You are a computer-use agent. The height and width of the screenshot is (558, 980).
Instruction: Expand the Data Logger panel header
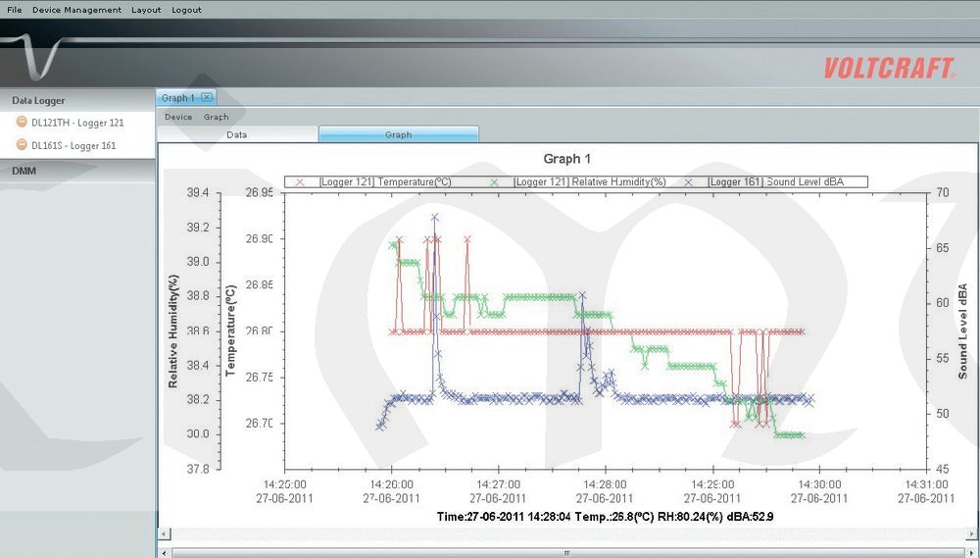[76, 100]
